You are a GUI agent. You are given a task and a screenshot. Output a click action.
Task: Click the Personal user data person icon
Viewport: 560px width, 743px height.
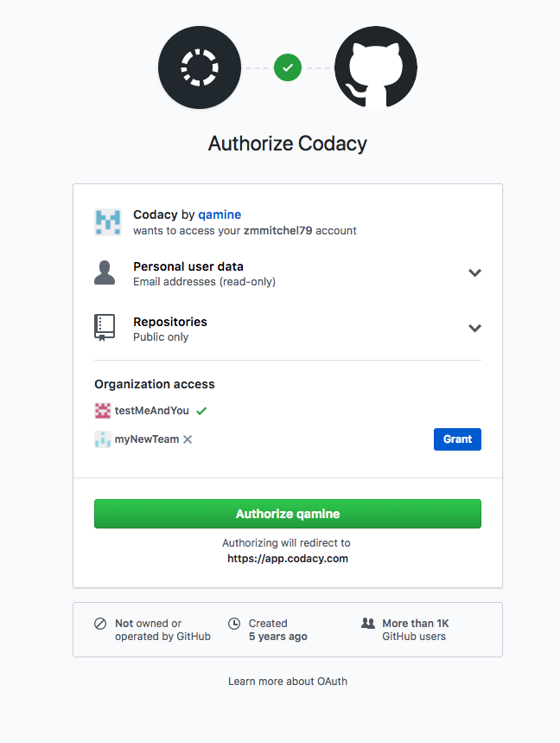(x=105, y=273)
